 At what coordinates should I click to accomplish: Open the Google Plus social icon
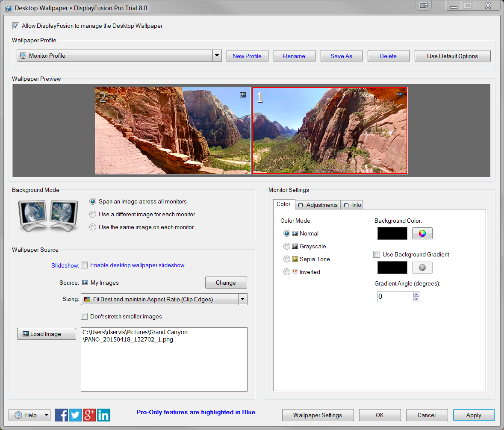click(89, 415)
